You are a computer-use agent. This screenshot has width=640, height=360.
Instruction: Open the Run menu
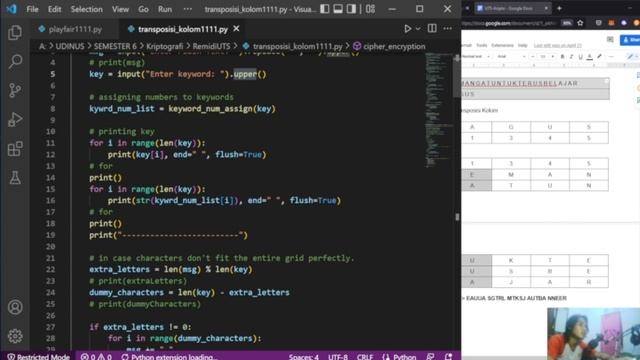tap(165, 9)
